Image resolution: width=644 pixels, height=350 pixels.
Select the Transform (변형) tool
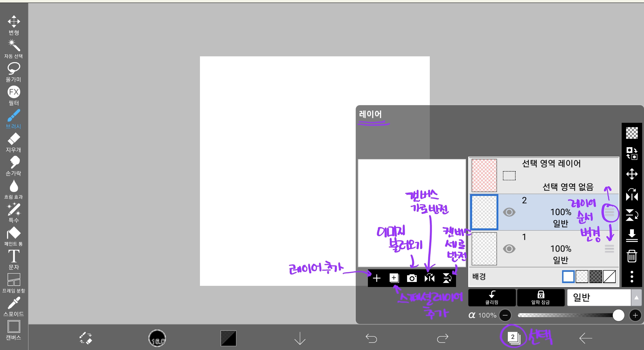[x=14, y=24]
